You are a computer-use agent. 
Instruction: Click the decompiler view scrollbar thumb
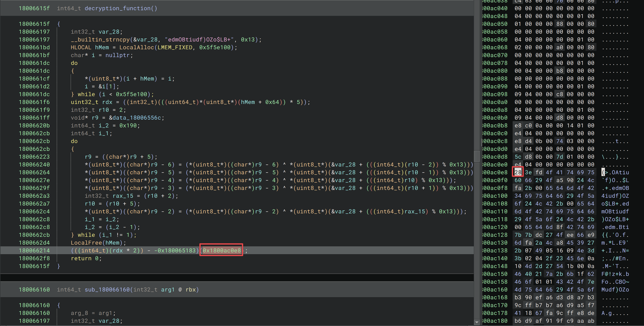477,156
